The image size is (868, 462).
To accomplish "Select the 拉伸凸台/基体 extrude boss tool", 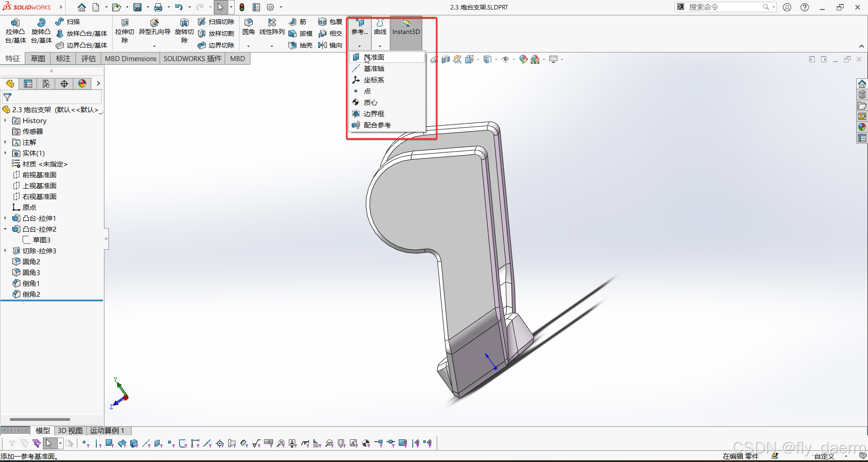I will click(15, 31).
